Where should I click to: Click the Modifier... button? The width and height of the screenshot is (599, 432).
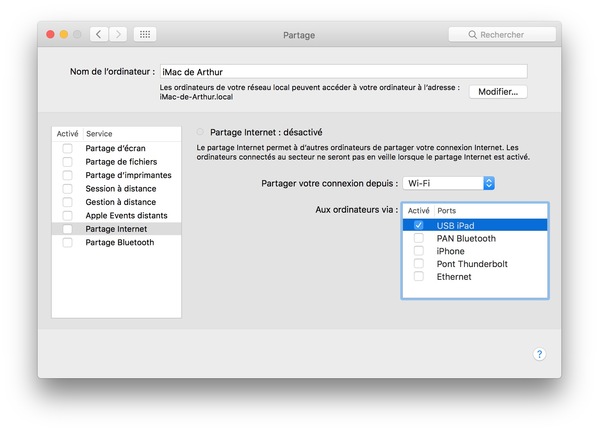[498, 92]
